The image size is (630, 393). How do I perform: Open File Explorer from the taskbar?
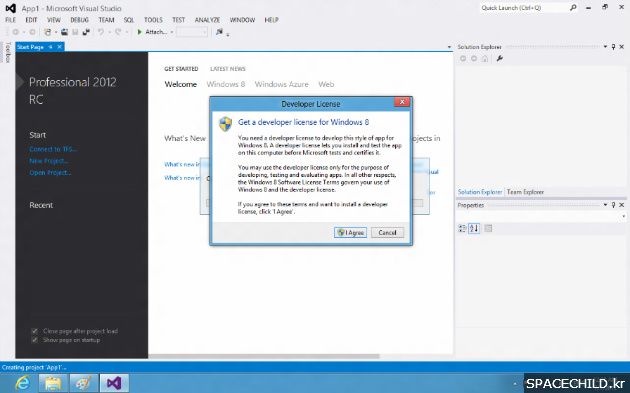click(53, 383)
